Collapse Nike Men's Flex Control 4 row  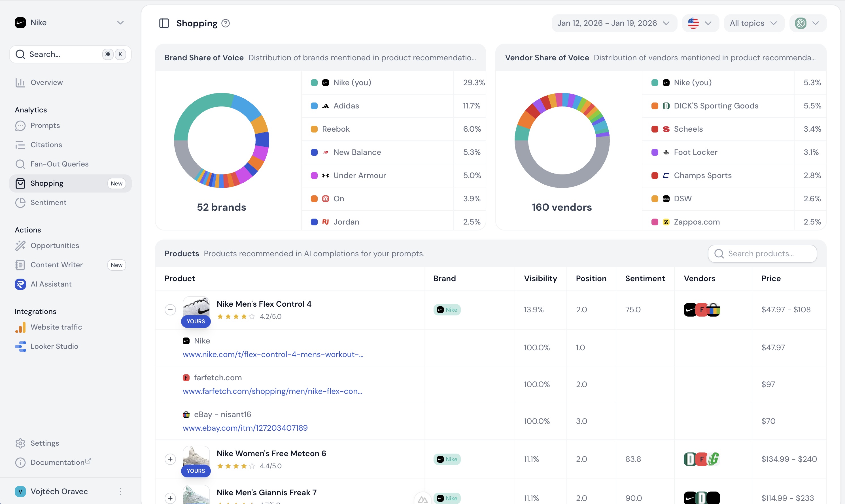[x=170, y=310]
